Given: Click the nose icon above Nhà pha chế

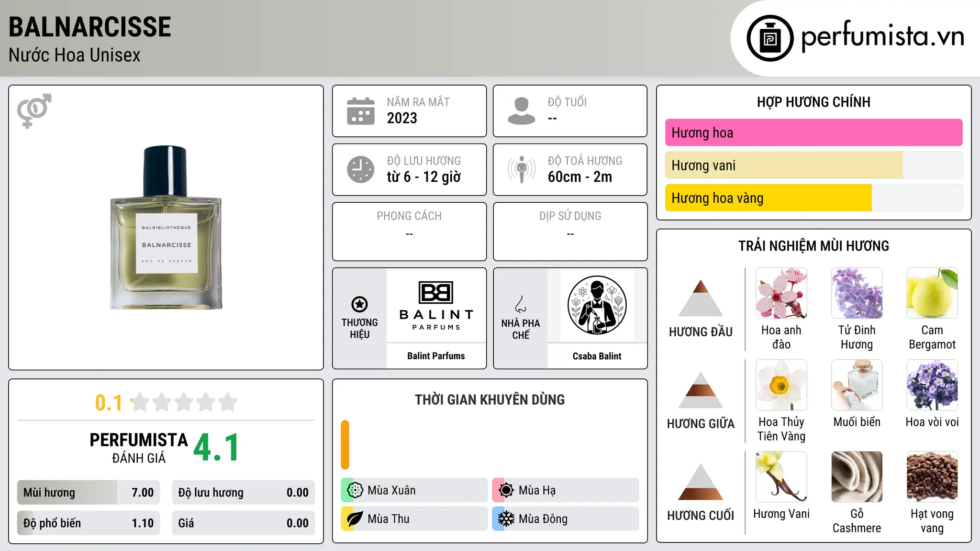Looking at the screenshot, I should click(521, 304).
